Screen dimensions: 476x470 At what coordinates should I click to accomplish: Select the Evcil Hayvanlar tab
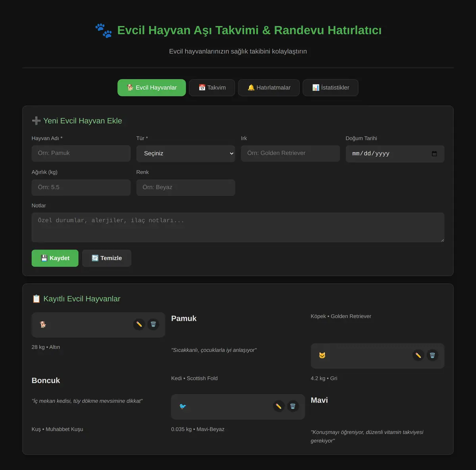(x=152, y=88)
